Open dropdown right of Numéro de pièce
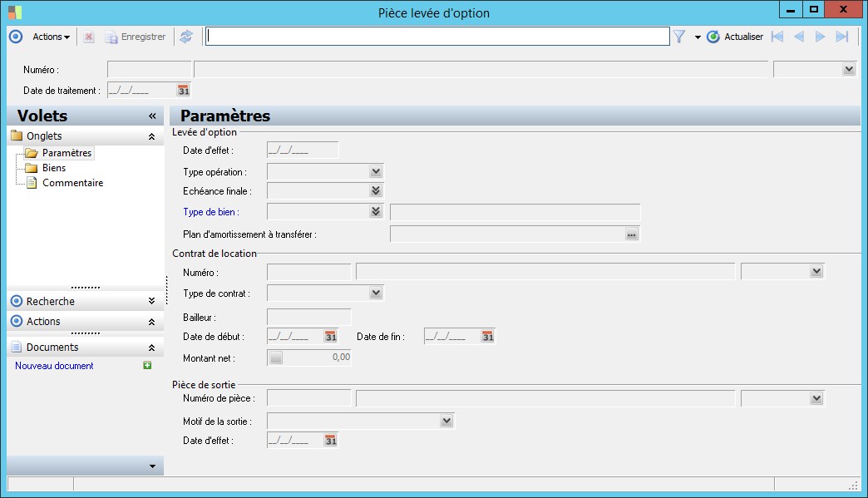The height and width of the screenshot is (498, 868). tap(816, 398)
